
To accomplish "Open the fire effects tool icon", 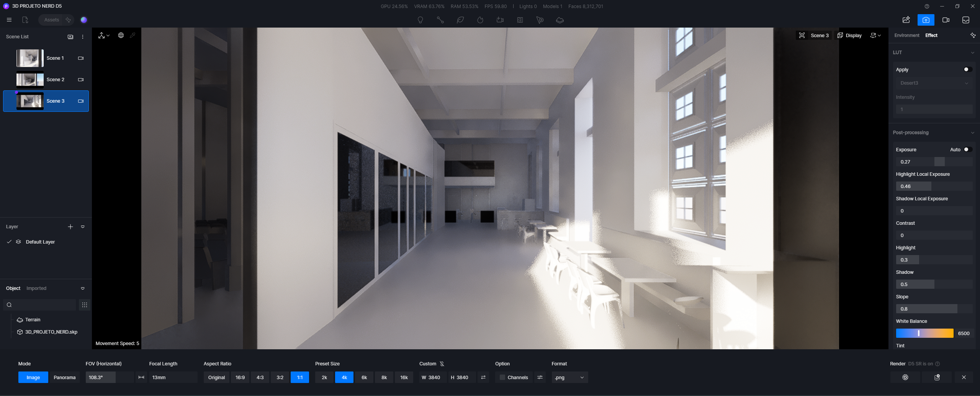I will (480, 20).
